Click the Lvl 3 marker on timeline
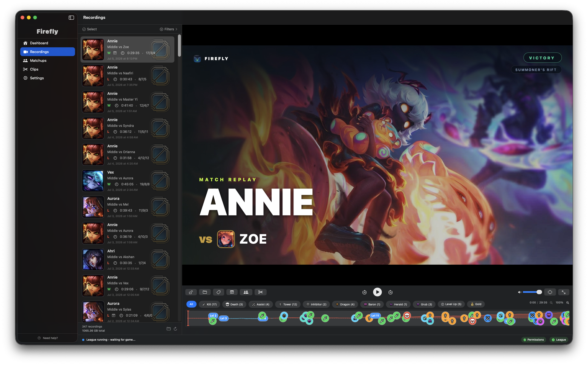588x365 pixels. click(223, 318)
